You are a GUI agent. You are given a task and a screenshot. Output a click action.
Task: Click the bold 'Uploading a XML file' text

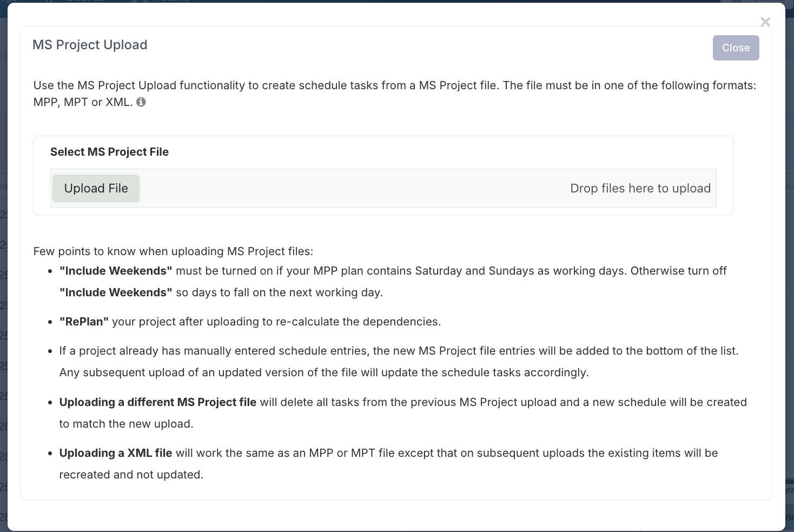tap(116, 453)
